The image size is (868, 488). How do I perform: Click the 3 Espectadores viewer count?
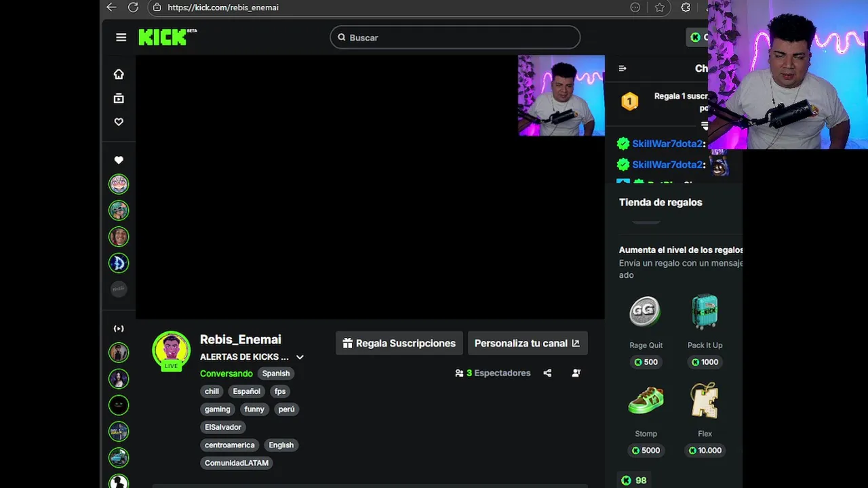click(x=493, y=373)
